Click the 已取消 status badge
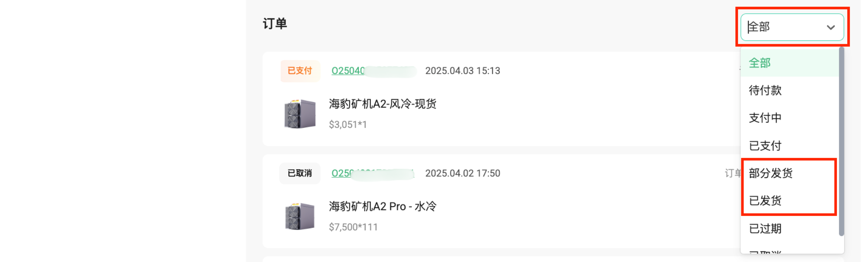The height and width of the screenshot is (262, 868). coord(300,173)
